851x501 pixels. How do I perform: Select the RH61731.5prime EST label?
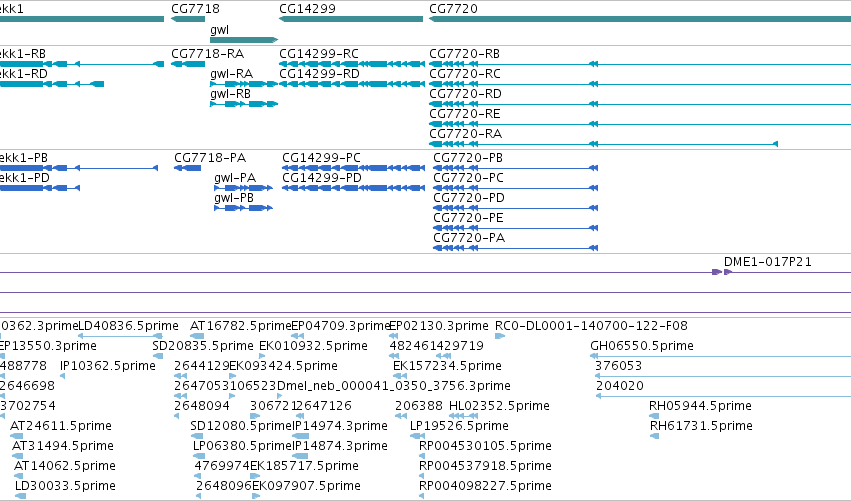[701, 427]
